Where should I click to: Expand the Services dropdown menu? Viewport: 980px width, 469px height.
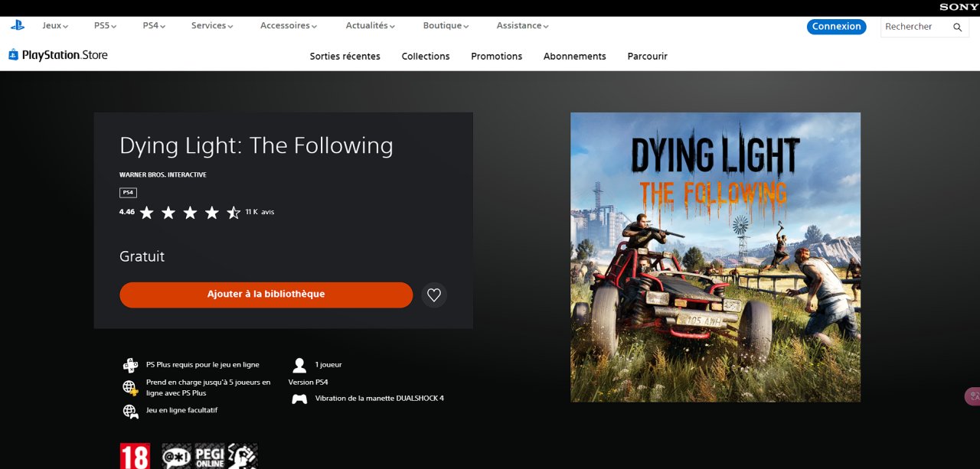[x=212, y=25]
